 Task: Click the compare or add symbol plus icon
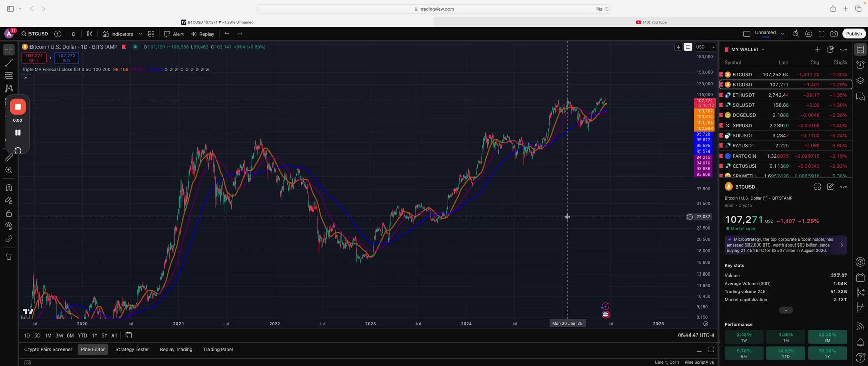pos(58,34)
